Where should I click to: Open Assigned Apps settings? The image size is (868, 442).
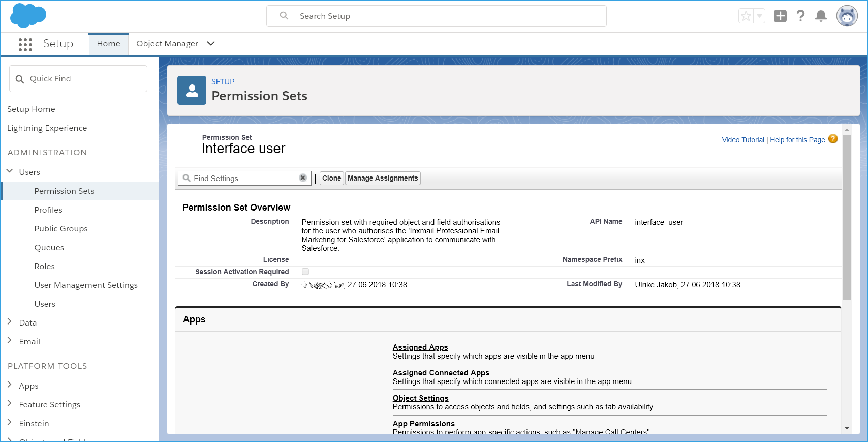(420, 347)
